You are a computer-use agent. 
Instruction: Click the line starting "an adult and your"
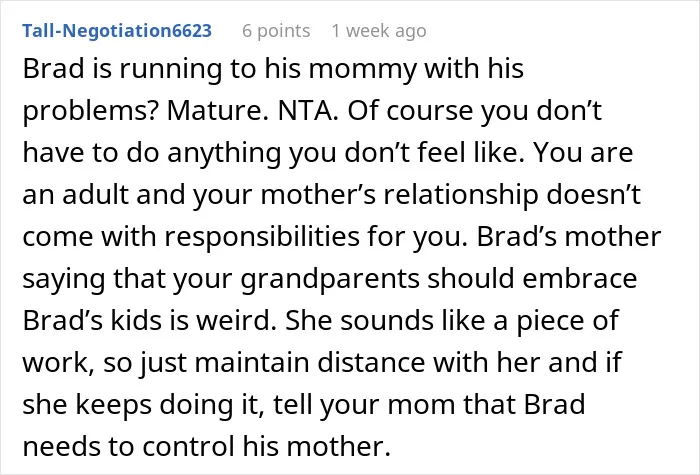(x=332, y=195)
